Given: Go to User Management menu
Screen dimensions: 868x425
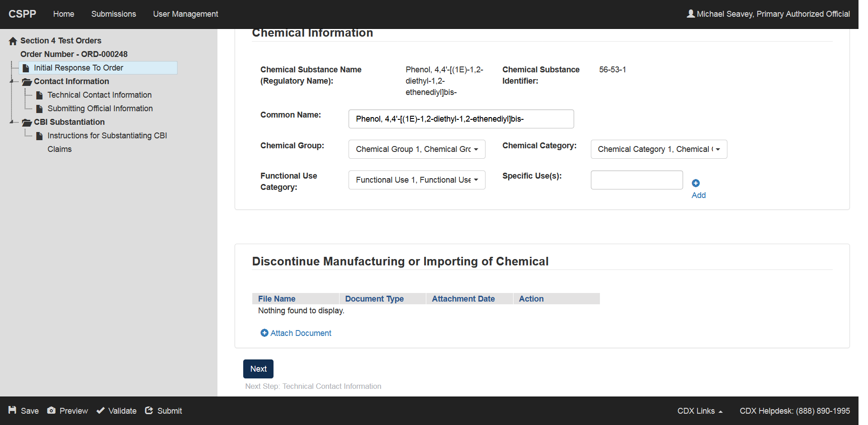Looking at the screenshot, I should pyautogui.click(x=185, y=14).
